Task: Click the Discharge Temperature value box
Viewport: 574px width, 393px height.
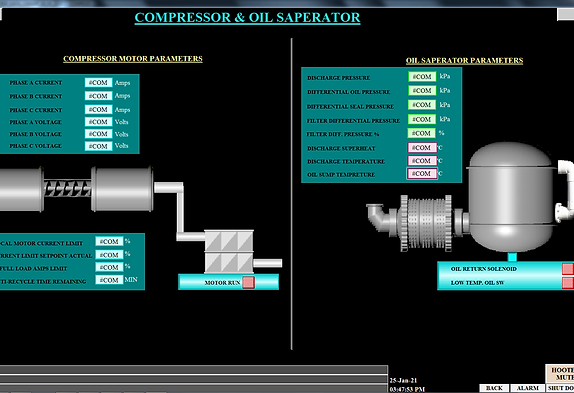Action: tap(422, 161)
